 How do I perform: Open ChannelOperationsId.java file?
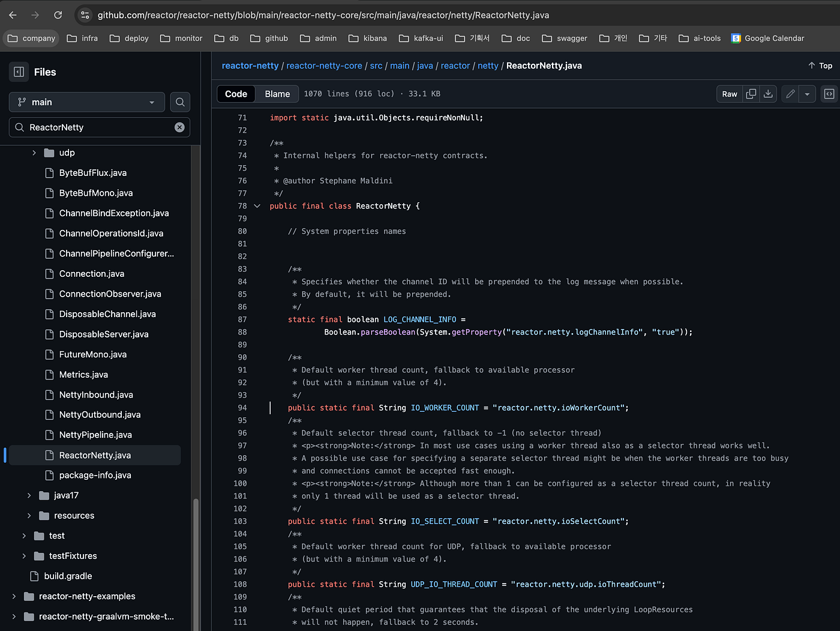(111, 234)
